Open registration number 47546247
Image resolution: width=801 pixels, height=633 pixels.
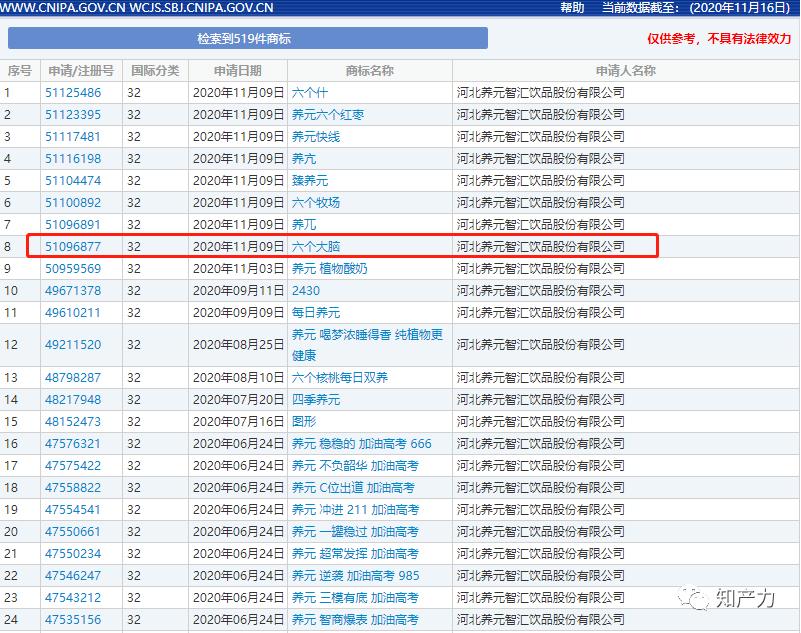pos(73,575)
